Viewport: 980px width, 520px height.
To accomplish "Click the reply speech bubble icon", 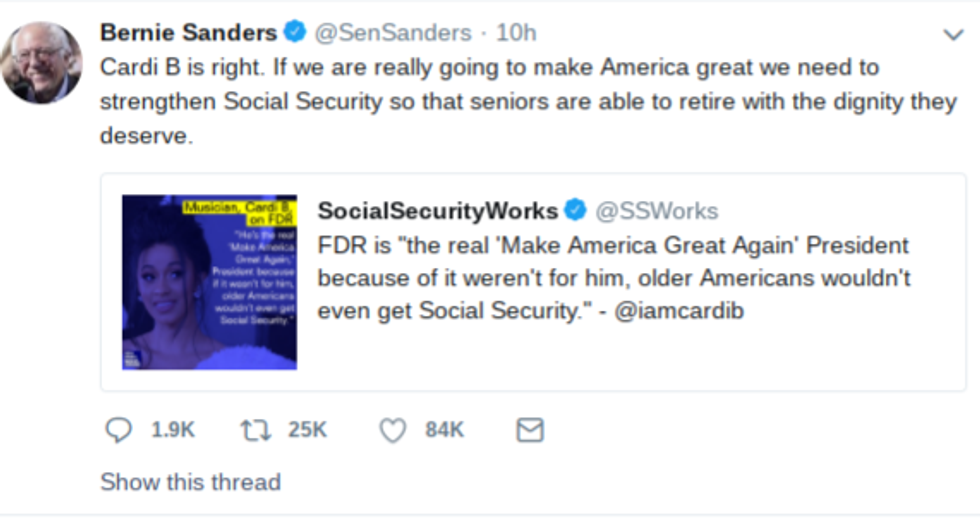I will coord(118,430).
